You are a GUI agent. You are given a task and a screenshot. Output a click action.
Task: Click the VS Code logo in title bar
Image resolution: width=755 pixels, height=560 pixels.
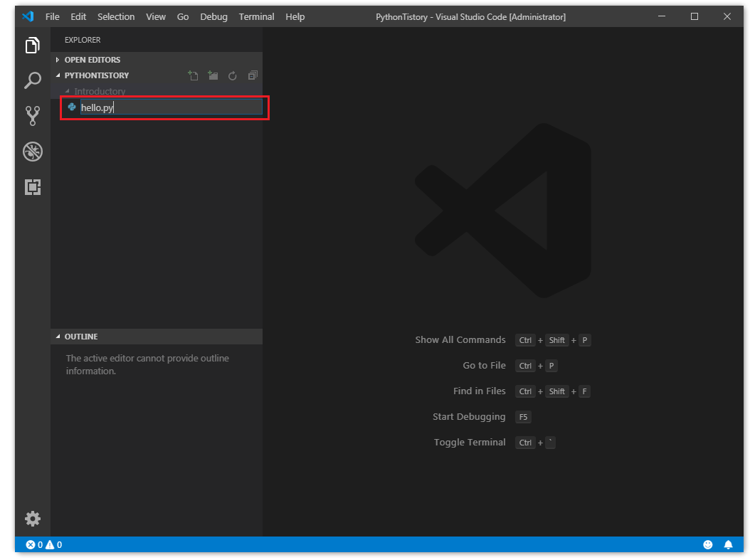(x=28, y=16)
